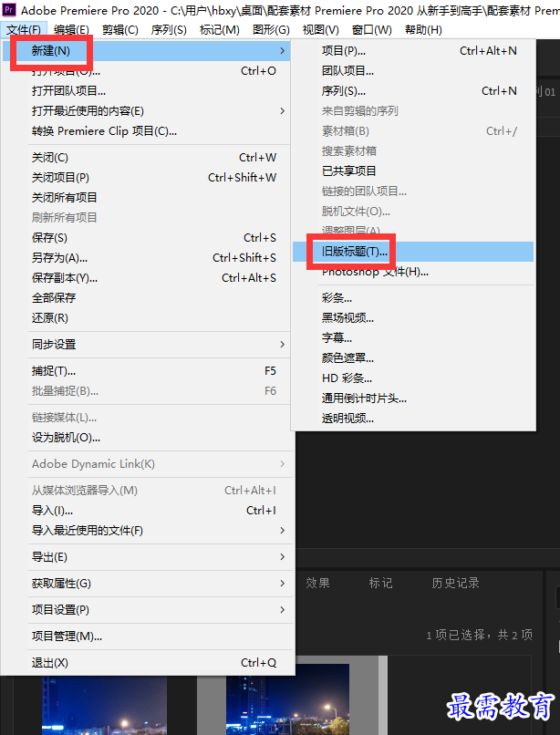Choose 另存为(A)... entry
Image resolution: width=560 pixels, height=735 pixels.
pos(146,258)
